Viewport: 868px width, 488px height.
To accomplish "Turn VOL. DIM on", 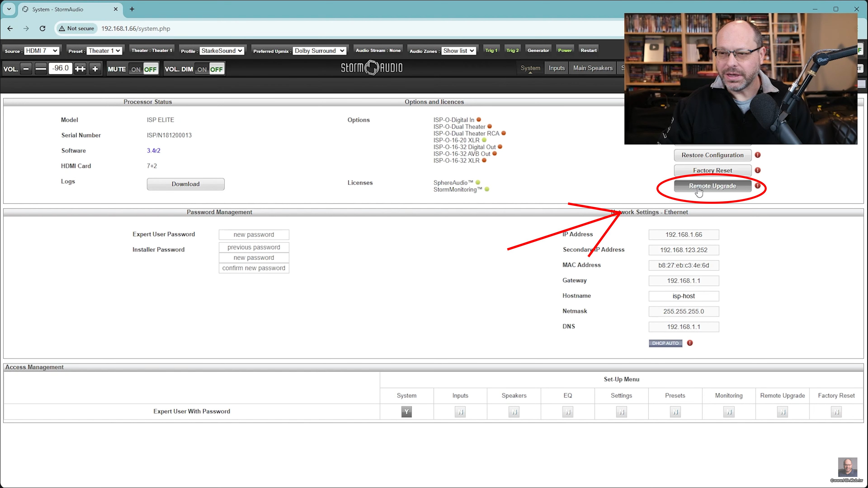I will [202, 69].
